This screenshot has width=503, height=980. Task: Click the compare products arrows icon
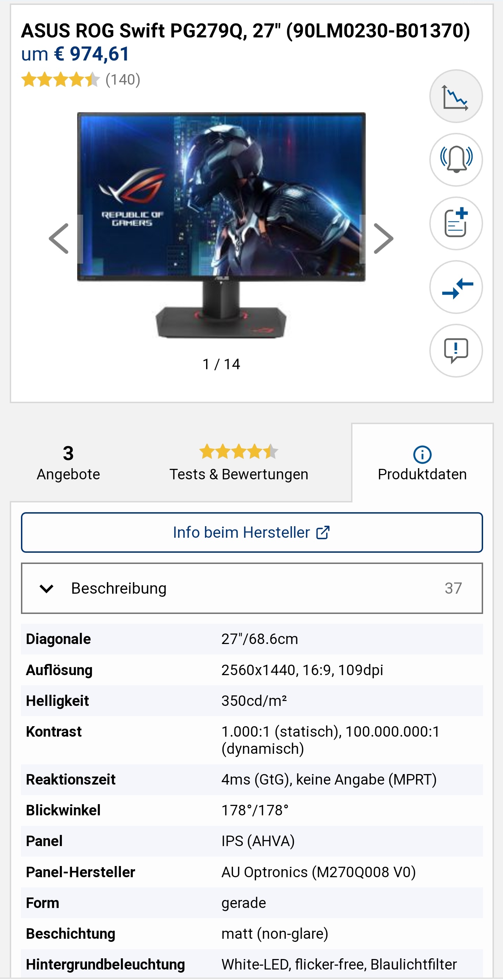click(455, 287)
